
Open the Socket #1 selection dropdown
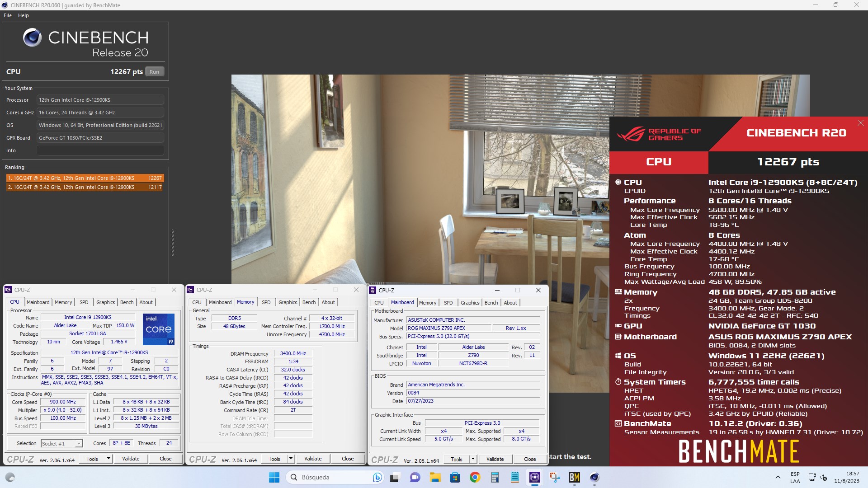pos(61,443)
